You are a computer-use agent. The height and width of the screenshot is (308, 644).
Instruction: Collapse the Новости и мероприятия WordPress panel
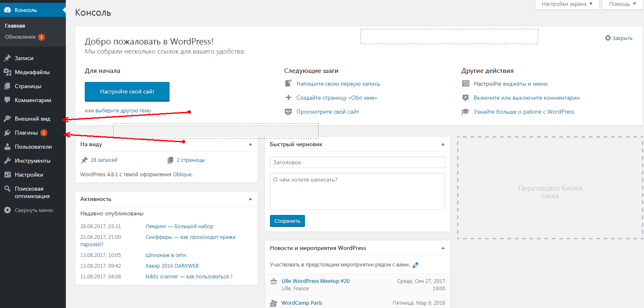(443, 248)
